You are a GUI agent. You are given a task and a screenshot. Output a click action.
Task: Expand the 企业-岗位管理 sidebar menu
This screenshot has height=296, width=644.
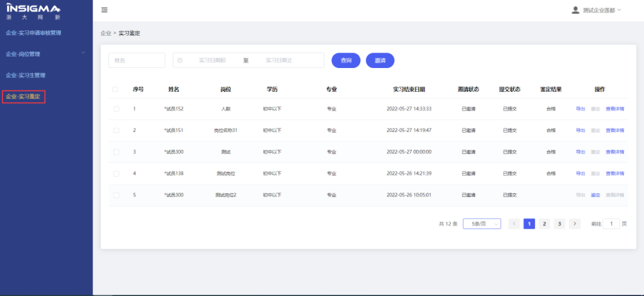(x=46, y=54)
